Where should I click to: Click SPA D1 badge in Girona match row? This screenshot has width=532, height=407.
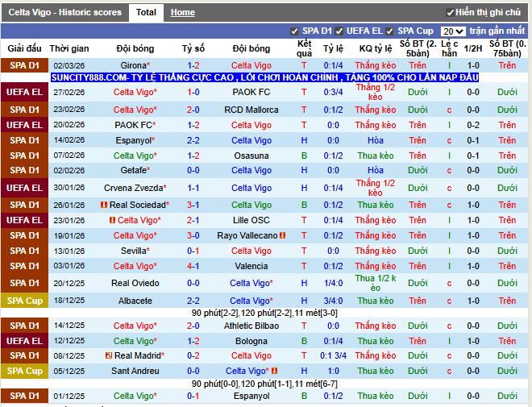click(x=24, y=65)
